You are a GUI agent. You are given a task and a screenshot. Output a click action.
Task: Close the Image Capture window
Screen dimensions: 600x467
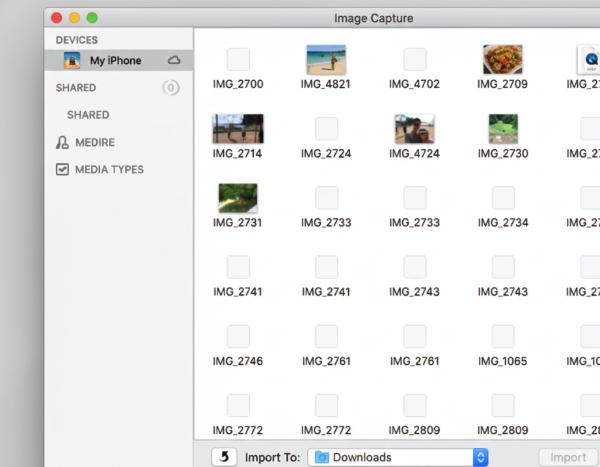(57, 18)
